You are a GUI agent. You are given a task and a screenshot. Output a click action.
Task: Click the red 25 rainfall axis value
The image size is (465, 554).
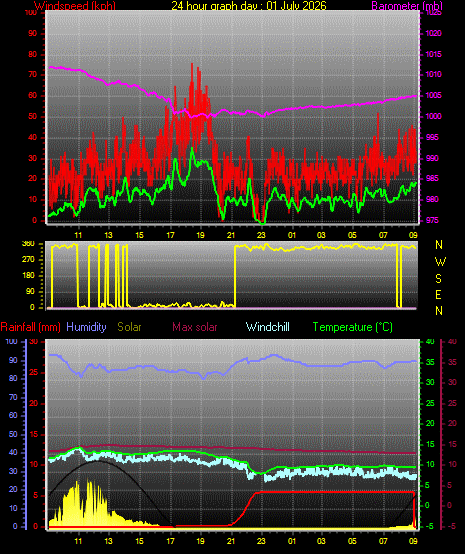point(34,373)
